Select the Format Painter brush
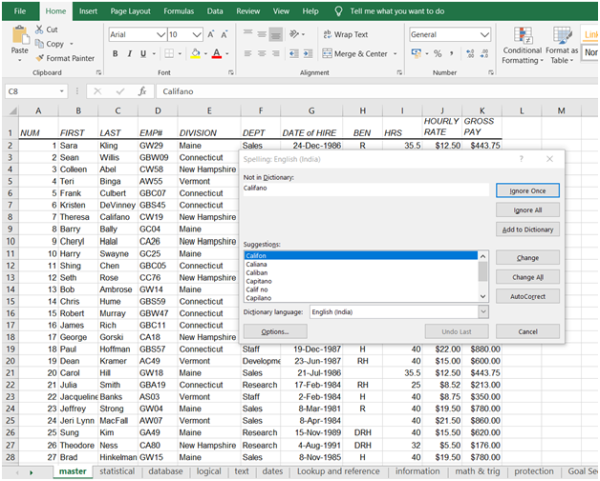This screenshot has width=600, height=481. point(40,58)
